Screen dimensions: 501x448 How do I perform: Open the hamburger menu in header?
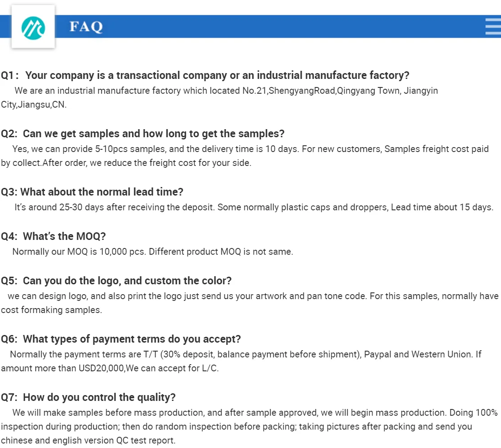[x=493, y=26]
